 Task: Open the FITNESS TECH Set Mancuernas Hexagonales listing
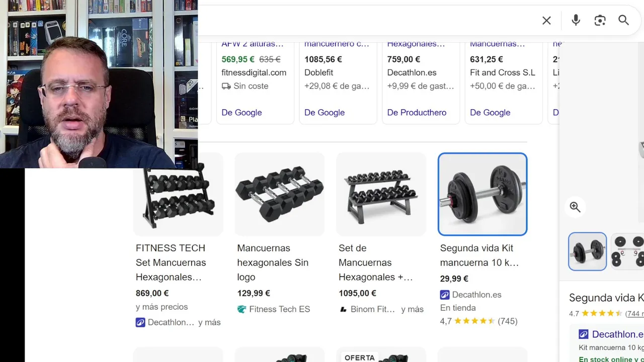[x=171, y=262]
